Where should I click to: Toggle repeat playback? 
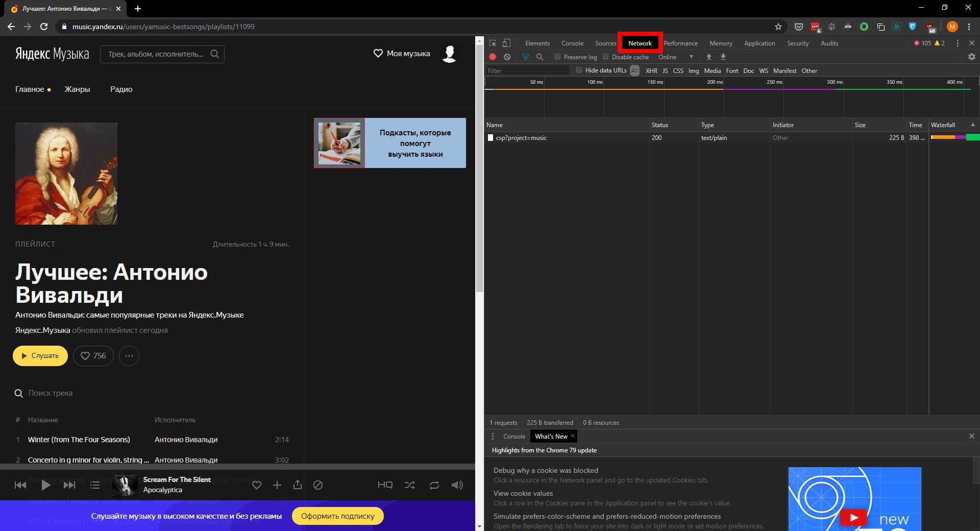[434, 485]
